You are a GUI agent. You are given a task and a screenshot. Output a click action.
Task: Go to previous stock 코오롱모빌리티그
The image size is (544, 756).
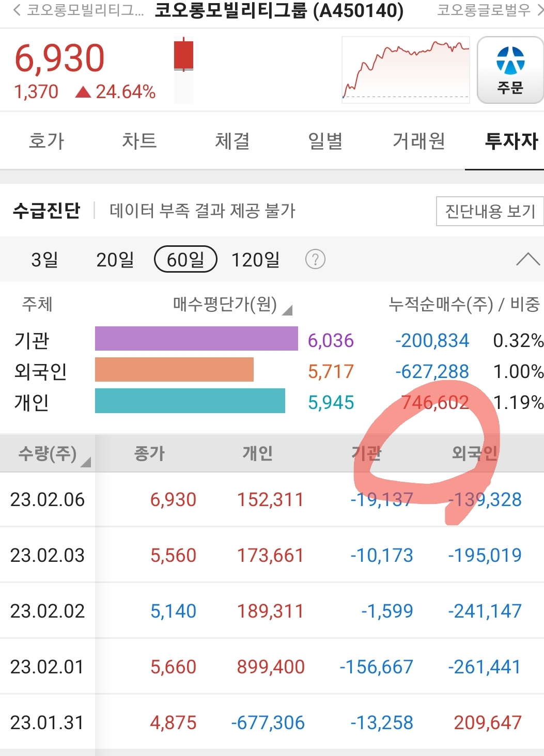[x=79, y=10]
